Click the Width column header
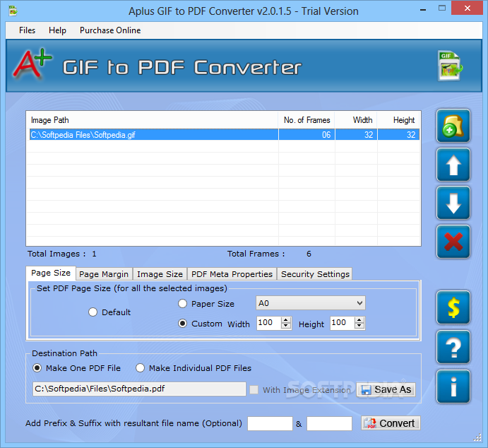Screen dimensions: 488x448 [356, 120]
